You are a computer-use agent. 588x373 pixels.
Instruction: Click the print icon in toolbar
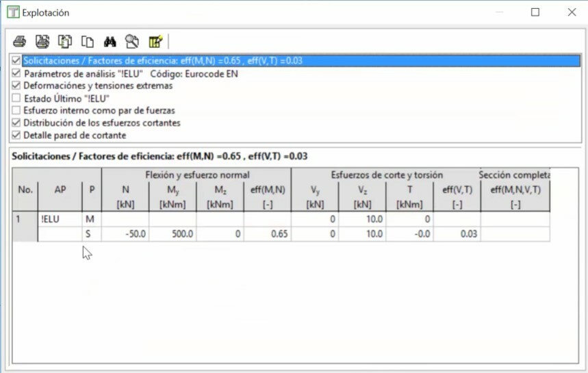(x=19, y=42)
